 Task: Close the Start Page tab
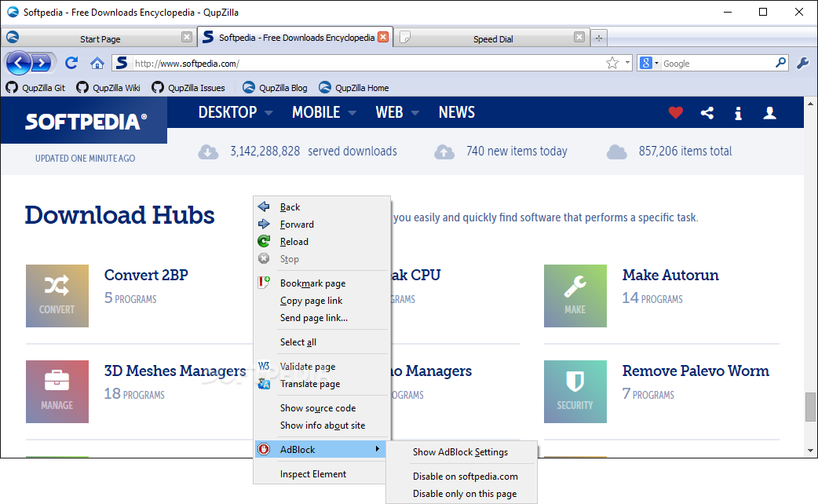pyautogui.click(x=186, y=37)
